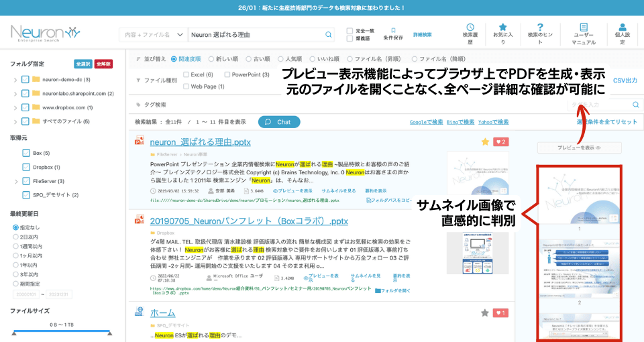Open 検索のヒント question mark icon
Image resolution: width=644 pixels, height=342 pixels.
540,27
